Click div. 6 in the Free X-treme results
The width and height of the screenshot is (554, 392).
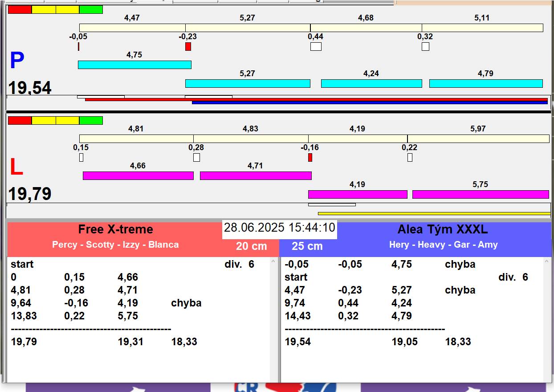click(240, 264)
